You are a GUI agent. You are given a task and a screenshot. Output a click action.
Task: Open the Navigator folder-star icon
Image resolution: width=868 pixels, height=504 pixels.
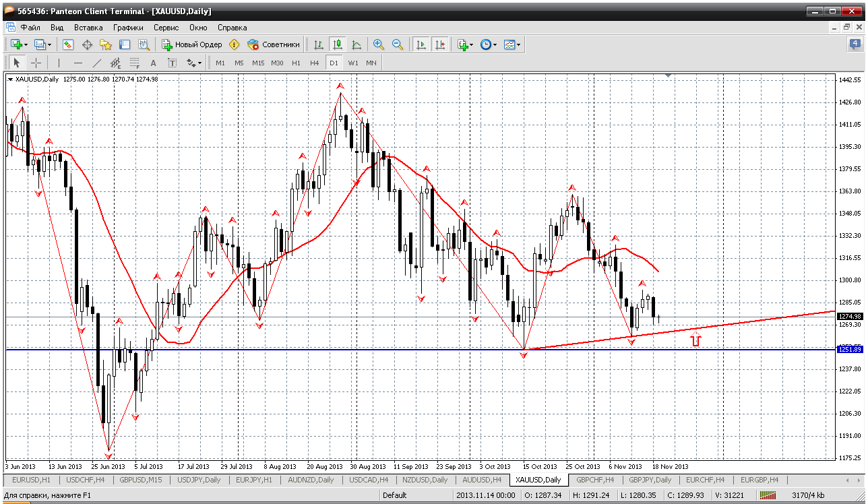(x=106, y=44)
